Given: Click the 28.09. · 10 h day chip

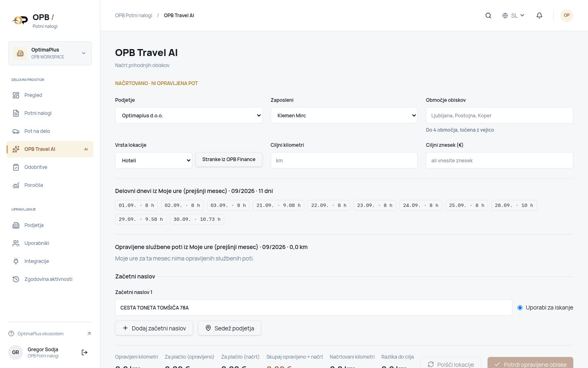Looking at the screenshot, I should coord(514,205).
